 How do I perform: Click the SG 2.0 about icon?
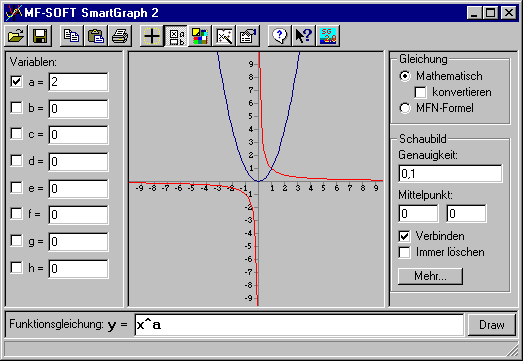pyautogui.click(x=328, y=36)
